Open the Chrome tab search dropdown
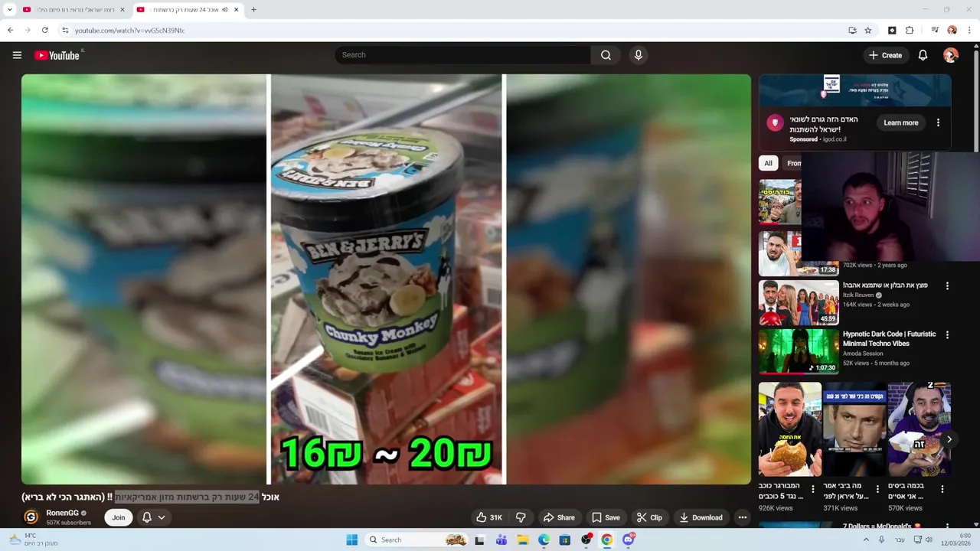Image resolution: width=980 pixels, height=551 pixels. pos(10,10)
